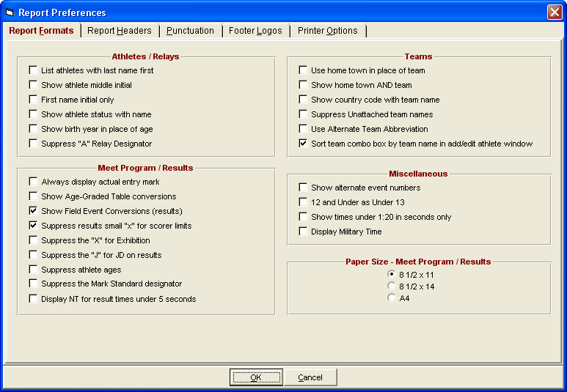This screenshot has height=392, width=567.
Task: Enable Suppress the Mark Standard designator
Action: click(33, 284)
